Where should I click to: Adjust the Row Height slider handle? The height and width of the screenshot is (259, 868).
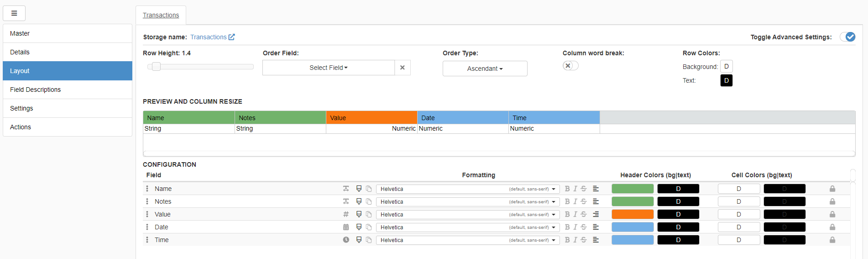(x=156, y=67)
